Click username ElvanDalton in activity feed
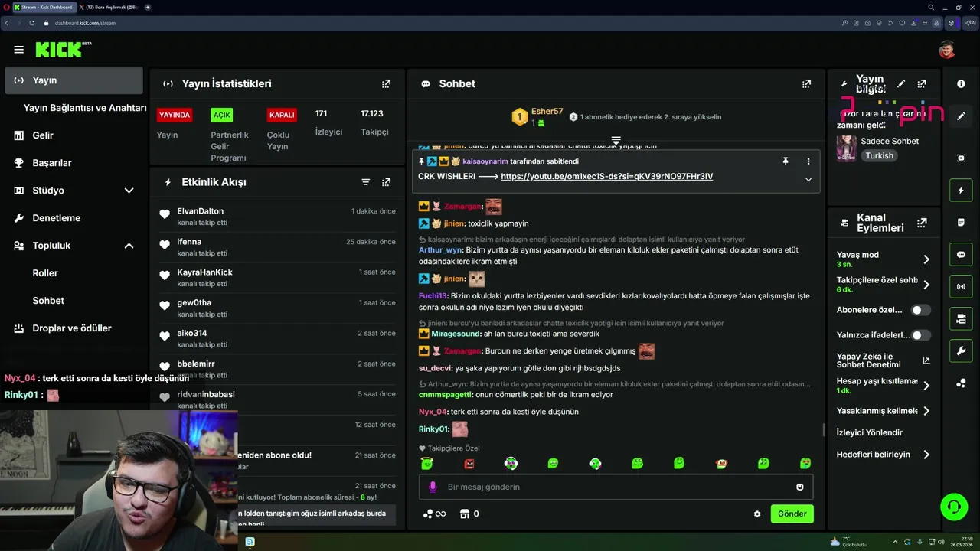The image size is (980, 551). (x=201, y=211)
